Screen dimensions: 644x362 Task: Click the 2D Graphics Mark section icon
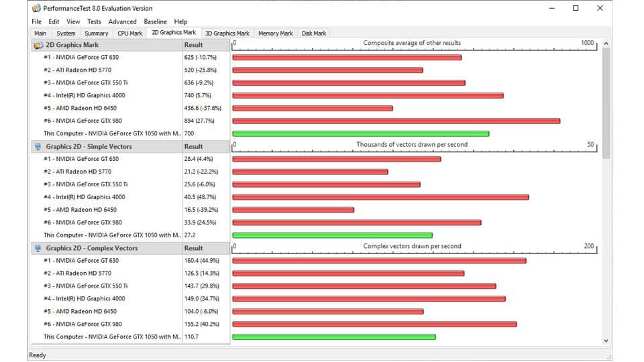[38, 45]
